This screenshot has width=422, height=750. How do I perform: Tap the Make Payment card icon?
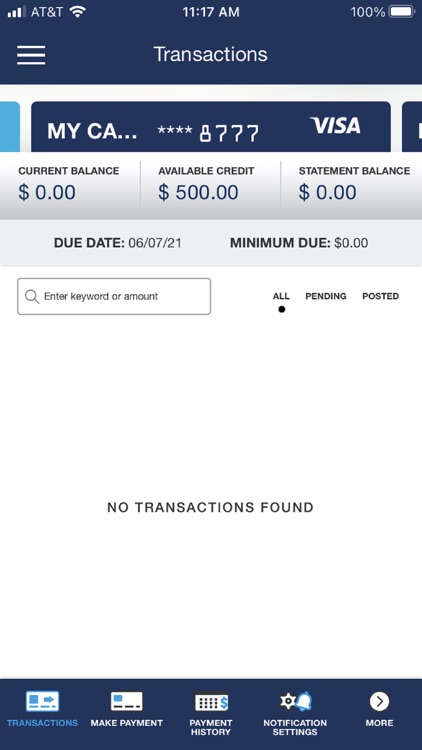tap(126, 701)
